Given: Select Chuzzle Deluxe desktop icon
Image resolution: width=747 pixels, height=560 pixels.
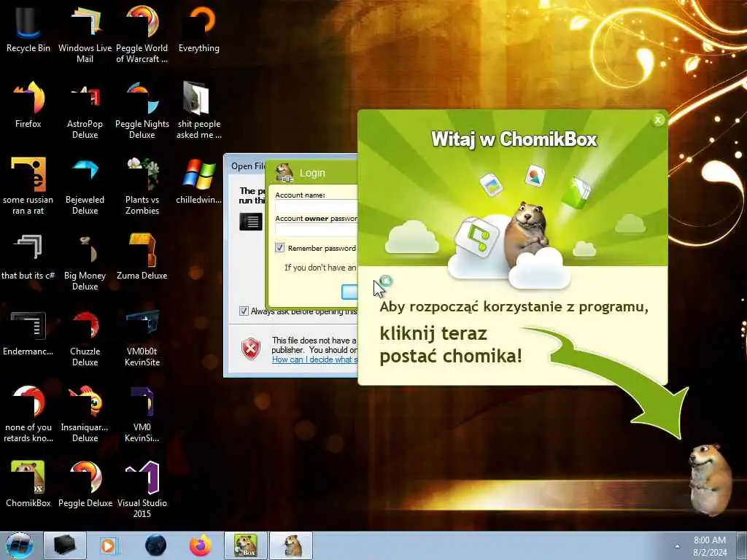Looking at the screenshot, I should coord(85,338).
